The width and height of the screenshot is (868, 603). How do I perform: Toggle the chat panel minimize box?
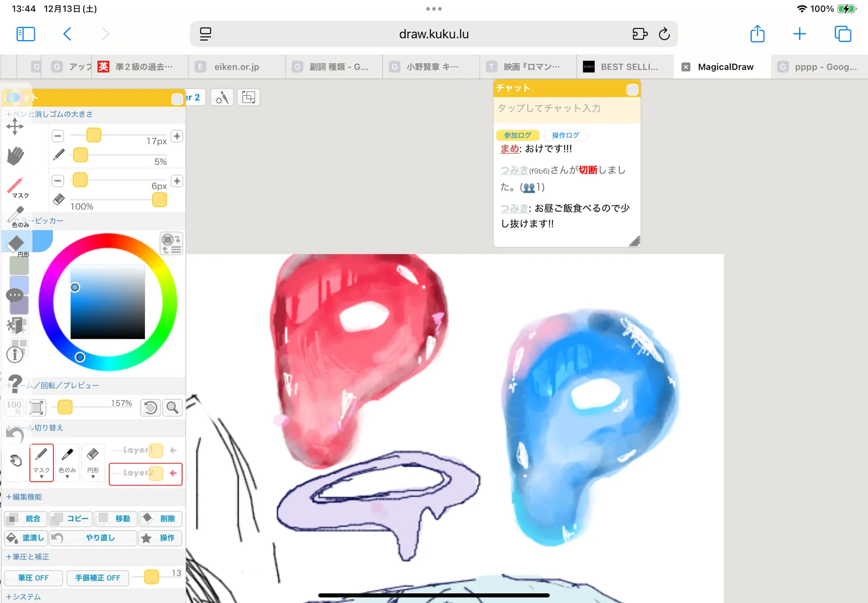coord(633,90)
